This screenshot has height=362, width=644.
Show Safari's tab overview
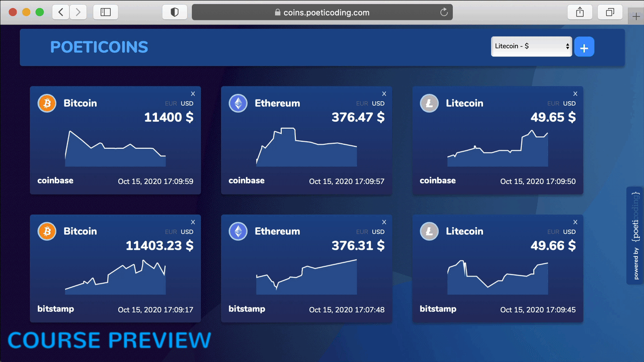coord(610,13)
